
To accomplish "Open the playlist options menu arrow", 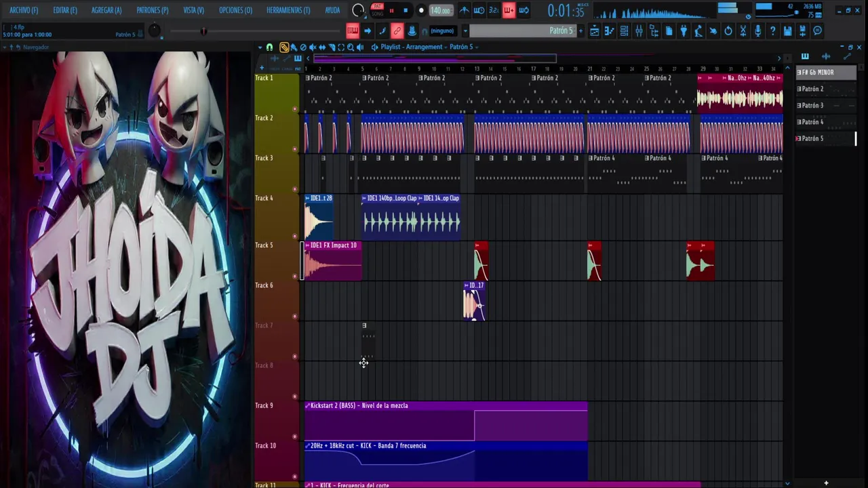I will 260,47.
